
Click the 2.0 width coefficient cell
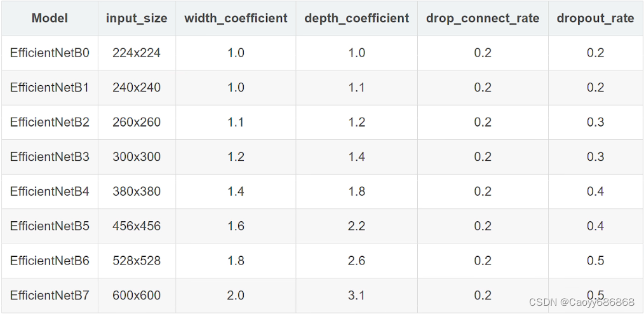[x=236, y=295]
